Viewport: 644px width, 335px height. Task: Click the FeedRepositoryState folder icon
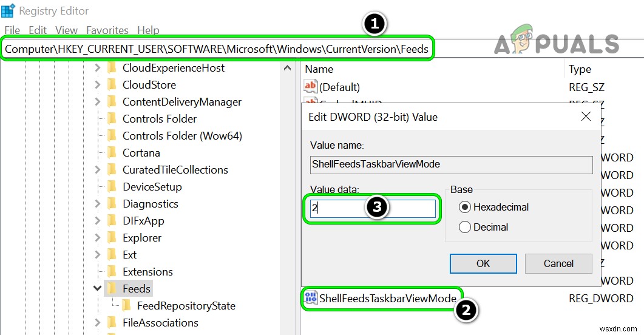126,305
